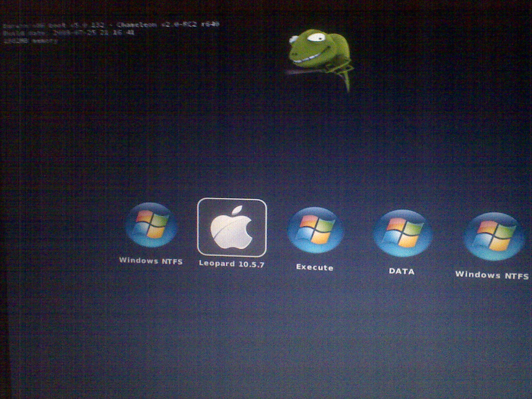
Task: Pick the Windows NTFS icon left of Leopard
Action: click(151, 225)
